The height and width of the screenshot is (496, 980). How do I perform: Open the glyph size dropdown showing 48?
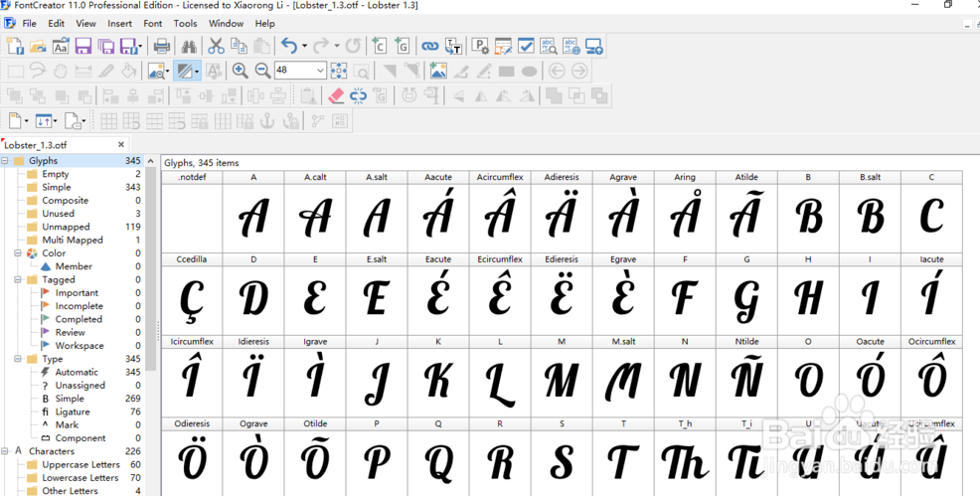tap(319, 71)
